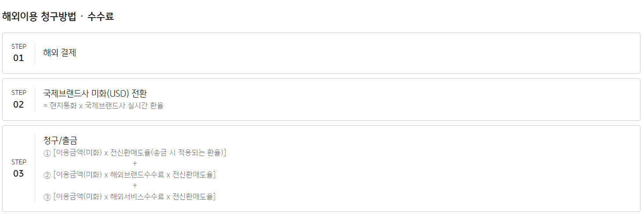The image size is (644, 214).
Task: Click the number 03 in the third step
Action: click(x=18, y=174)
